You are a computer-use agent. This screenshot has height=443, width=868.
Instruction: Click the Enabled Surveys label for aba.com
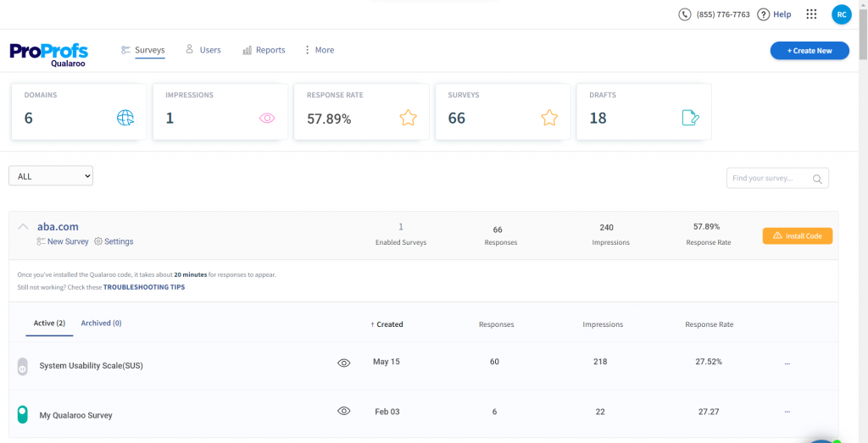click(401, 242)
